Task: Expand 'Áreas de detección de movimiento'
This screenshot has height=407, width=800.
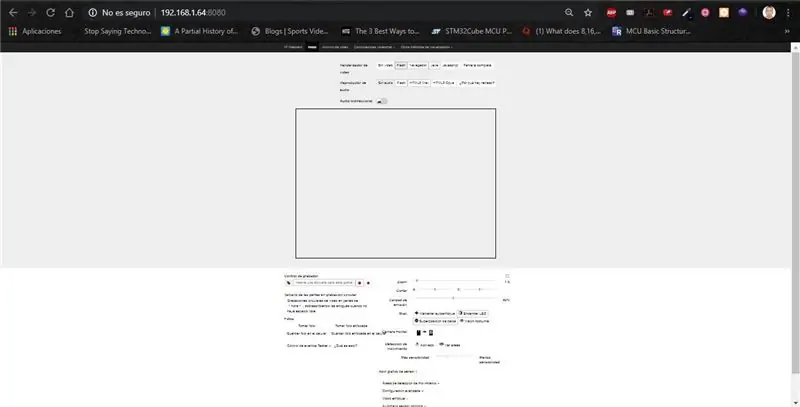Action: pos(411,383)
